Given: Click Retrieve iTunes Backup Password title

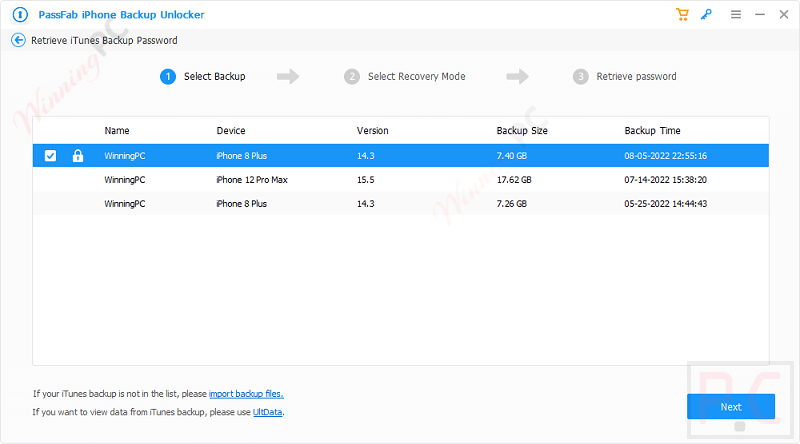Looking at the screenshot, I should point(104,40).
